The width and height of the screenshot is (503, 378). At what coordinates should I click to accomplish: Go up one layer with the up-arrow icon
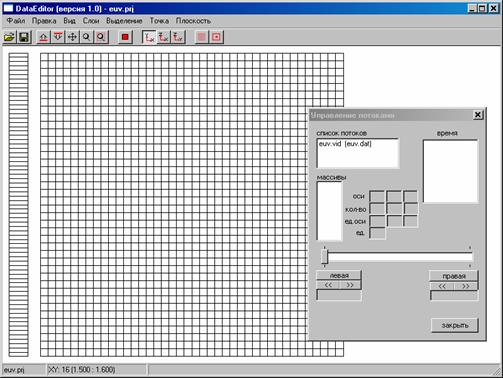43,37
